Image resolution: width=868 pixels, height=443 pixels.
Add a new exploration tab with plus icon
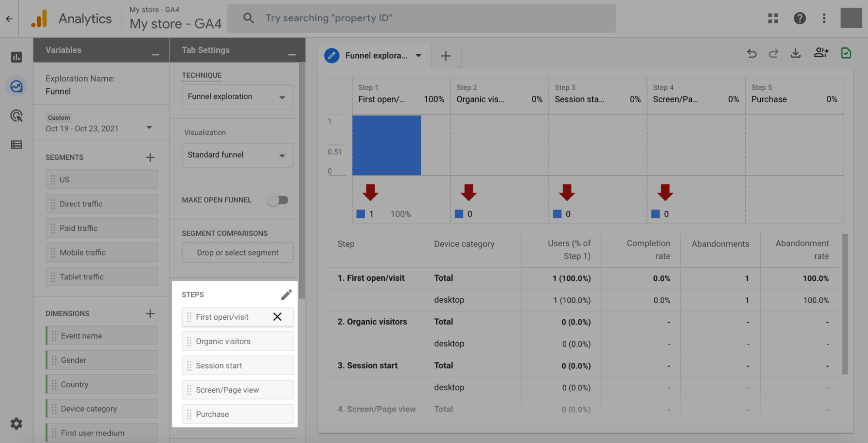[x=446, y=56]
